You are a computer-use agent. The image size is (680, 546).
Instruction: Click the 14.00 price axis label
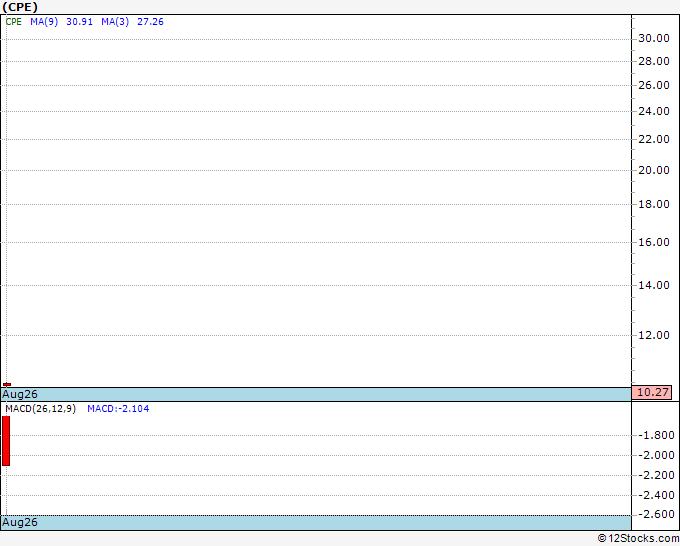coord(654,285)
